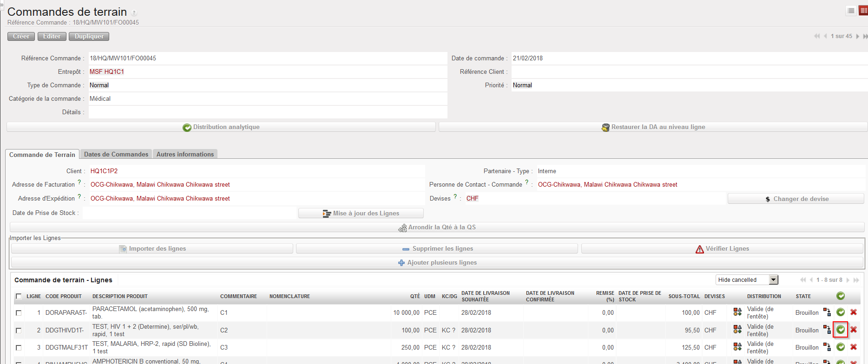Click help question mark beside page title
Viewport: 868px width, 364px height.
pyautogui.click(x=134, y=13)
